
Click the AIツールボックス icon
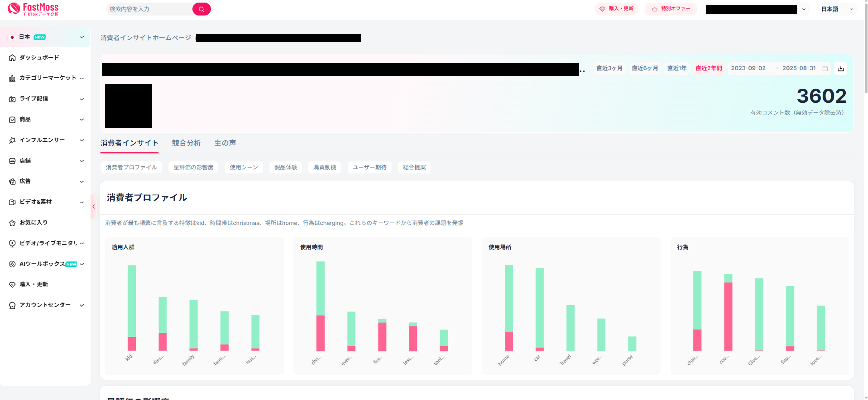[12, 264]
